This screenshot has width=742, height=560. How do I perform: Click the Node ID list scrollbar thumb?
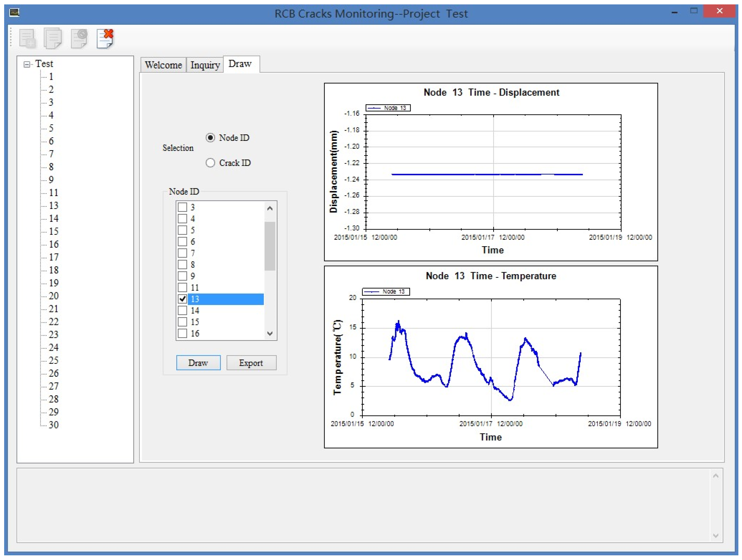coord(270,246)
